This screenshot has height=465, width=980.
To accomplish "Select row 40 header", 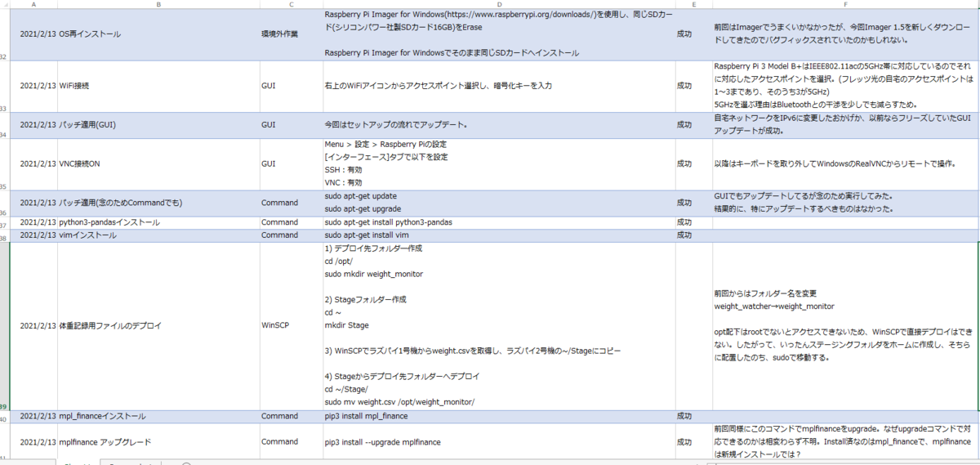I will [4, 417].
